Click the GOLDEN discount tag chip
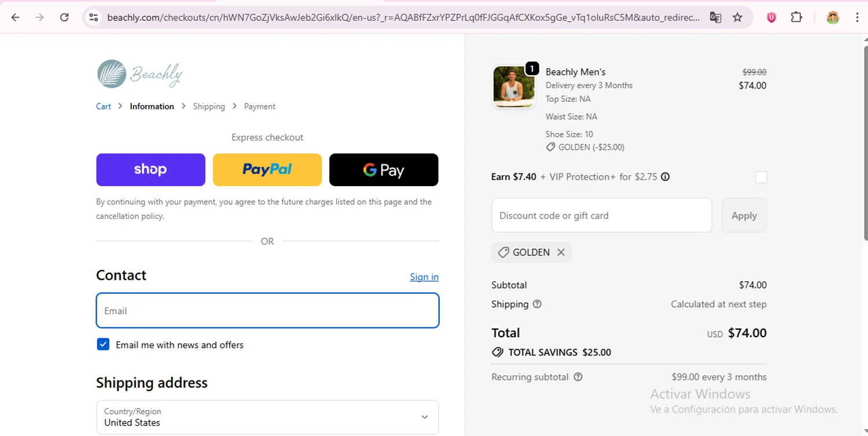The image size is (868, 436). coord(531,252)
